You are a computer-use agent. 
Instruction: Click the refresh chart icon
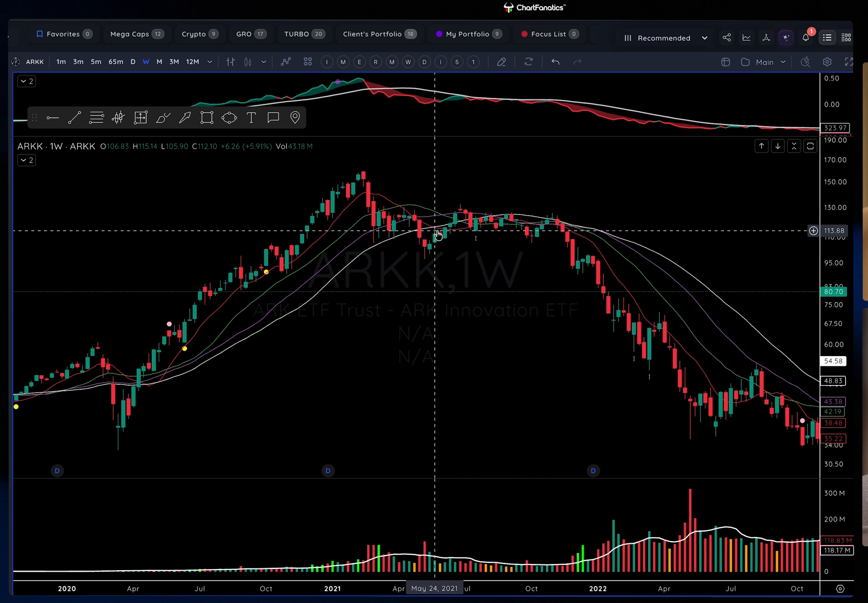tap(529, 62)
